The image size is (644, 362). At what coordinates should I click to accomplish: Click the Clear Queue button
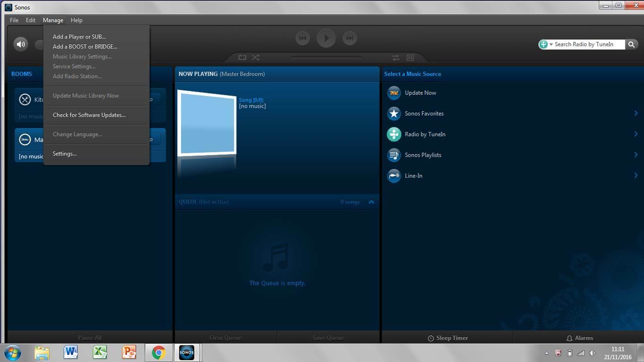[x=226, y=338]
